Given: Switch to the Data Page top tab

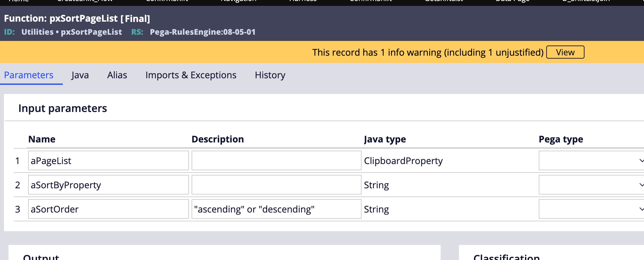Looking at the screenshot, I should 512,1.
